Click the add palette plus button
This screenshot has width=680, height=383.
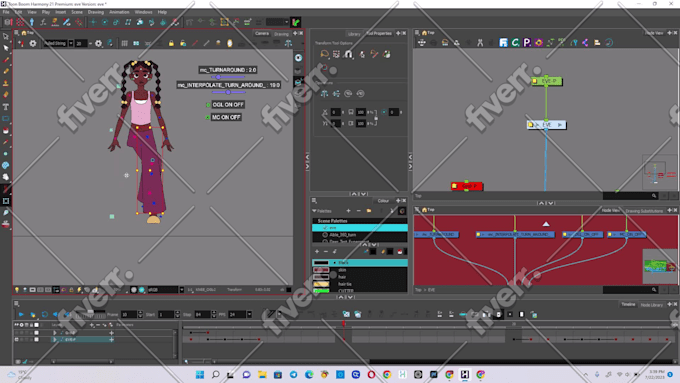tap(348, 211)
